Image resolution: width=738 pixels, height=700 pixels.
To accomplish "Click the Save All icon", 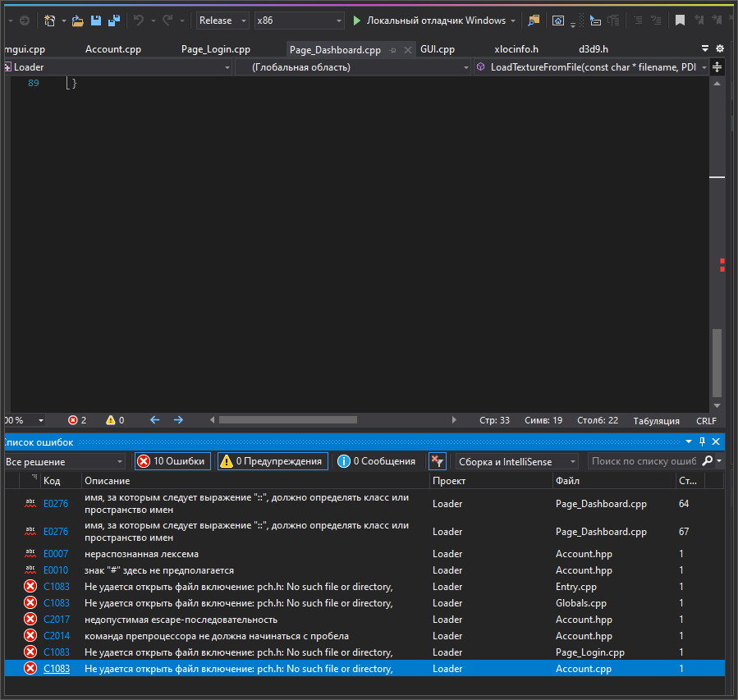I will coord(113,21).
